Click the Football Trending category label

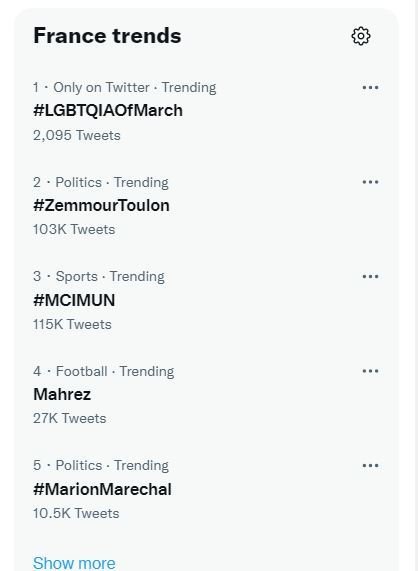[115, 371]
